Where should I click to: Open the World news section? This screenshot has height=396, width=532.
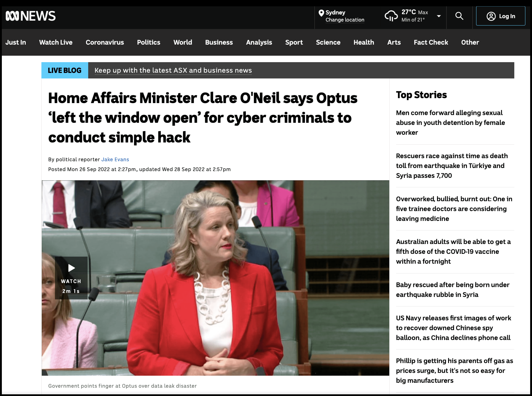pos(183,42)
